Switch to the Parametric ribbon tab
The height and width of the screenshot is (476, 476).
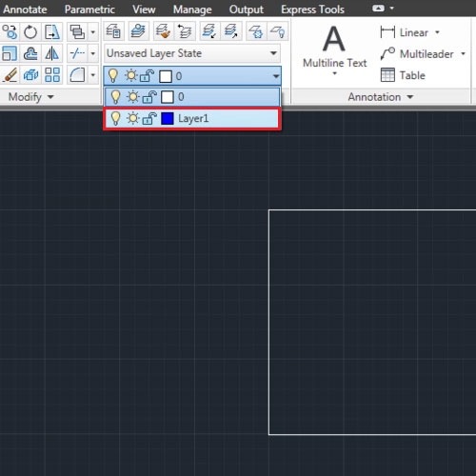[x=89, y=10]
